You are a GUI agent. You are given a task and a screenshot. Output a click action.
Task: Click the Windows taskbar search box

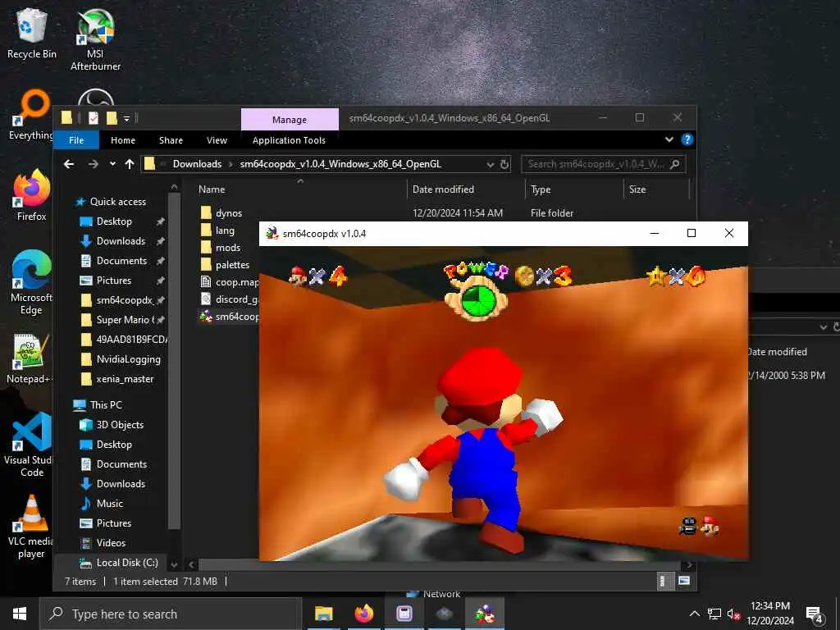point(171,614)
